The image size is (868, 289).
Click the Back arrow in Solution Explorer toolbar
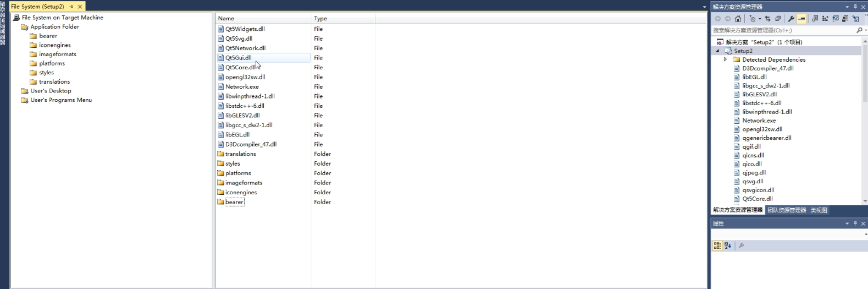pyautogui.click(x=718, y=19)
